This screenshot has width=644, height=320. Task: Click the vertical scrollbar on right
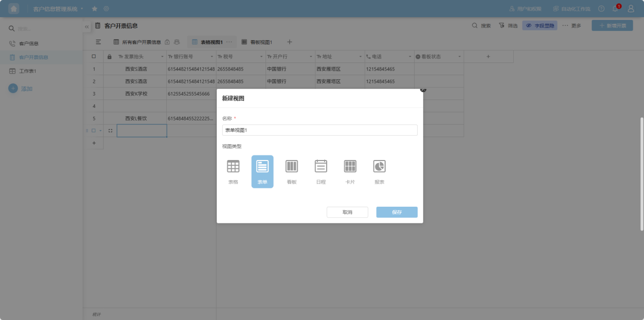click(x=641, y=173)
